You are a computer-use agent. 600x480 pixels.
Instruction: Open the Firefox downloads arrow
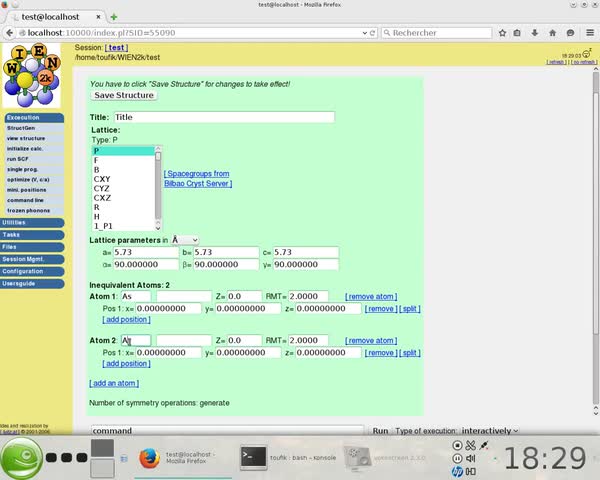click(x=535, y=33)
